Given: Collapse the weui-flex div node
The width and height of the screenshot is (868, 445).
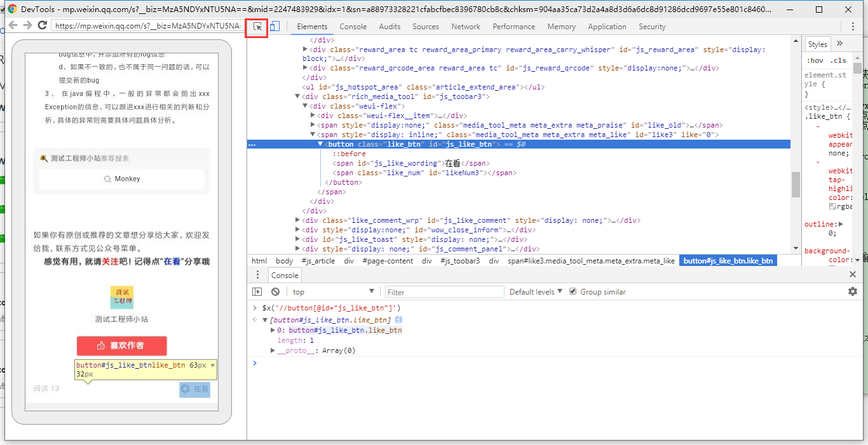Looking at the screenshot, I should click(306, 107).
